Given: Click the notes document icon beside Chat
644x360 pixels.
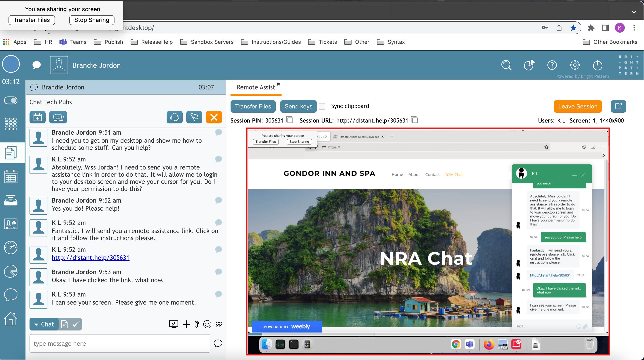Looking at the screenshot, I should 64,324.
